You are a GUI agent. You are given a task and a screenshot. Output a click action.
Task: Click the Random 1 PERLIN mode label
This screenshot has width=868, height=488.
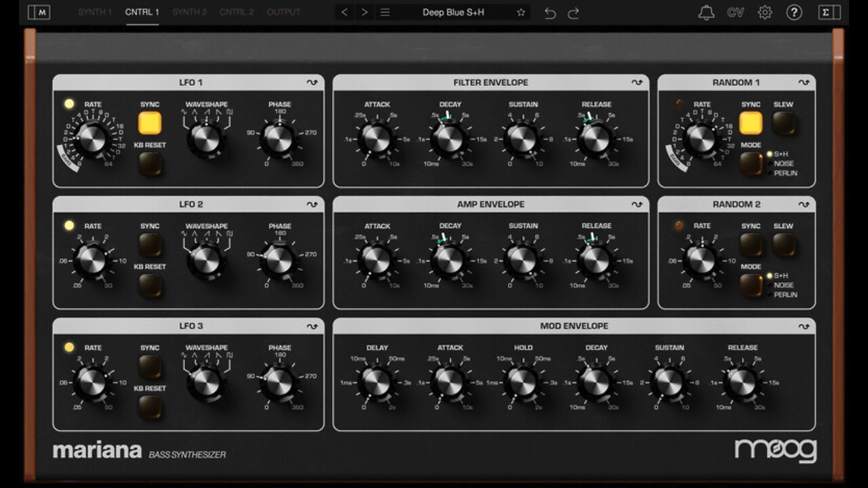(785, 174)
